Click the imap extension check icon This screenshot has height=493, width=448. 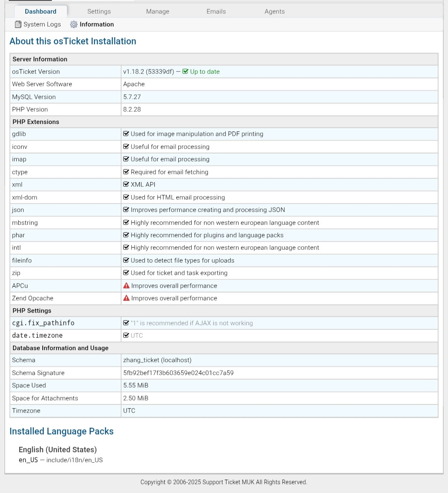pyautogui.click(x=126, y=159)
